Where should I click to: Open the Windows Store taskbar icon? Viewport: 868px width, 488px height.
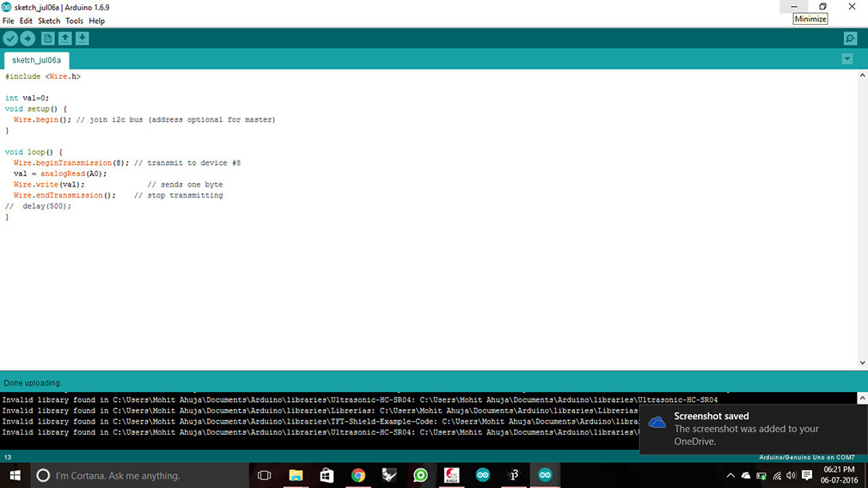click(x=327, y=475)
